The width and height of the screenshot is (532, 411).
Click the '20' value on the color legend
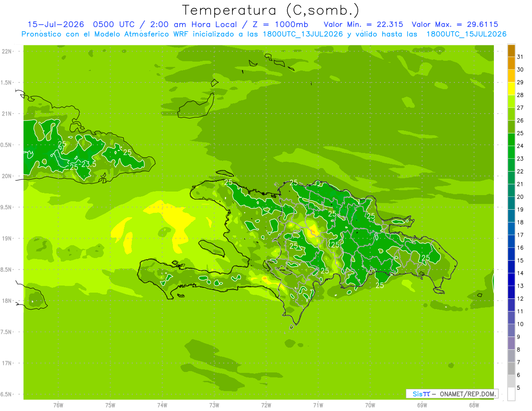pos(520,197)
